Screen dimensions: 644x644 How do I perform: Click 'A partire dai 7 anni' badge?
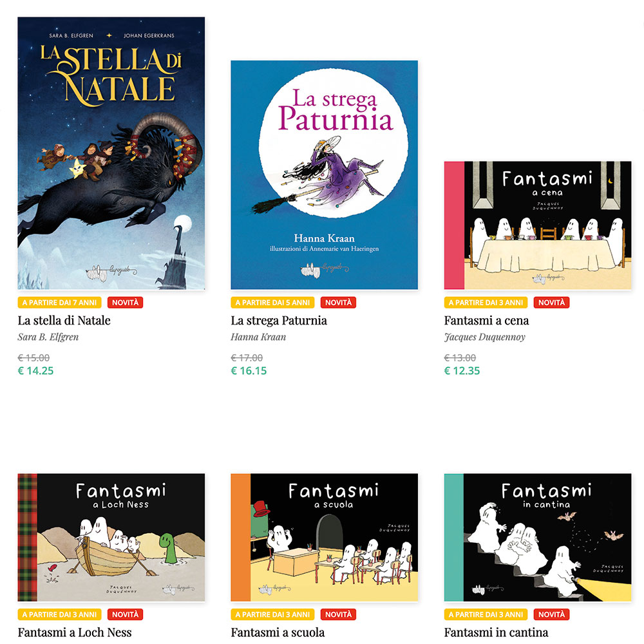coord(59,303)
